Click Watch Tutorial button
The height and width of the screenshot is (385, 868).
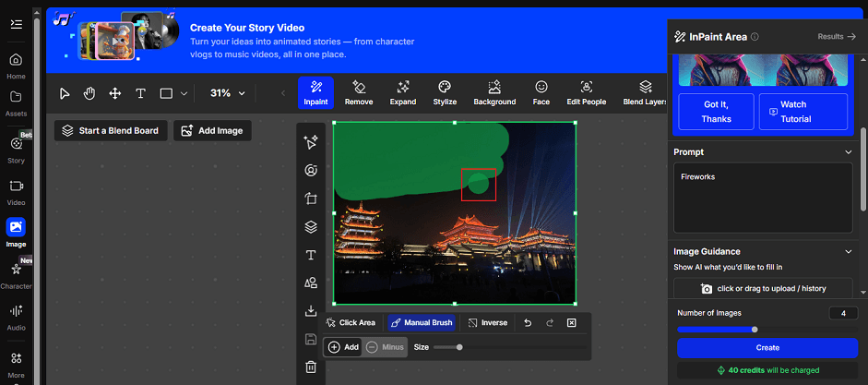803,112
